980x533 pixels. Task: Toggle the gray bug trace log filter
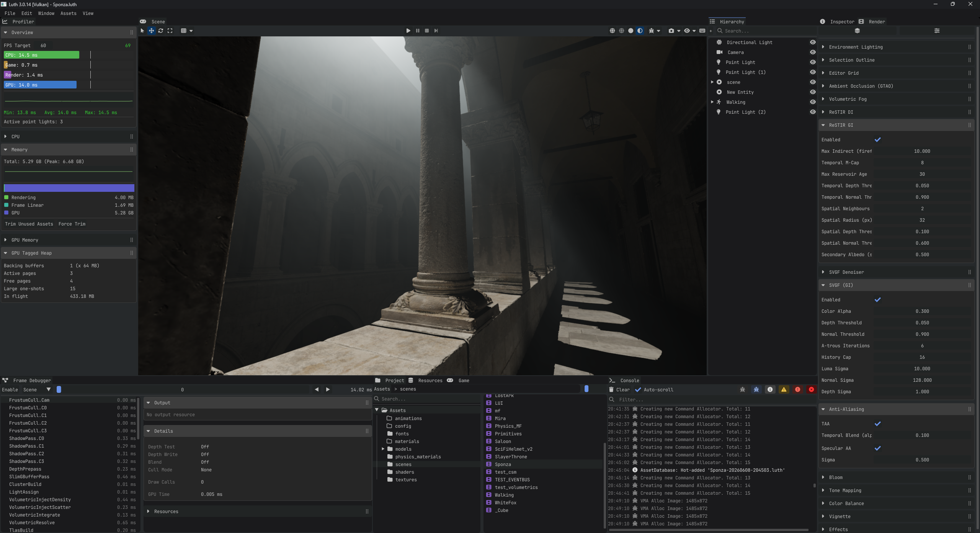[742, 389]
